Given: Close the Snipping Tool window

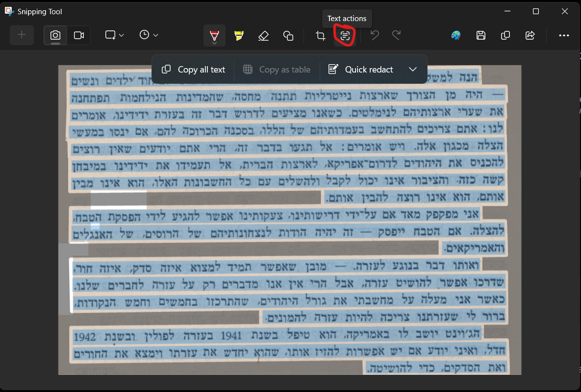Looking at the screenshot, I should tap(564, 11).
